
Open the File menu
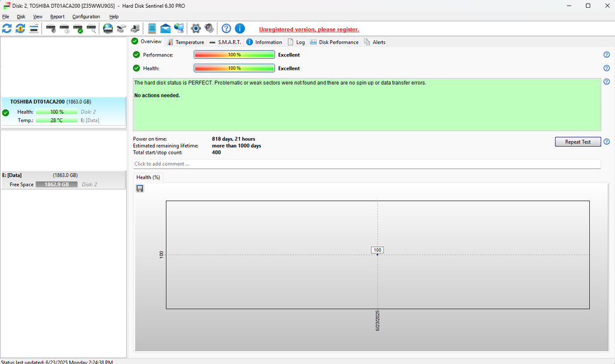click(x=5, y=16)
